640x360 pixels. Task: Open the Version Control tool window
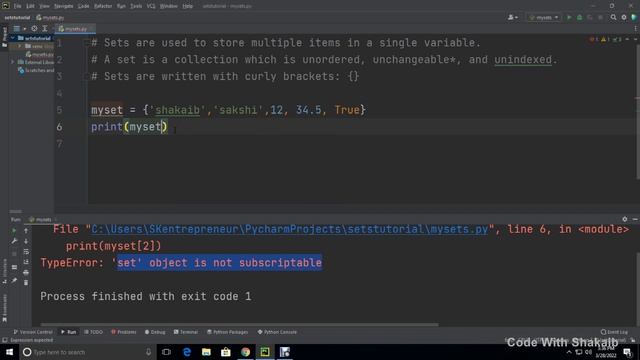[33, 332]
